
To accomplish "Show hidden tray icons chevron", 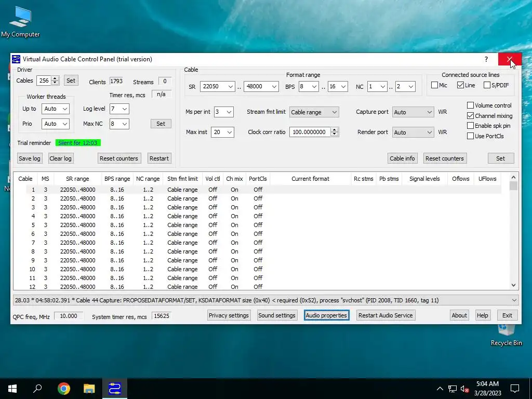I will click(440, 389).
